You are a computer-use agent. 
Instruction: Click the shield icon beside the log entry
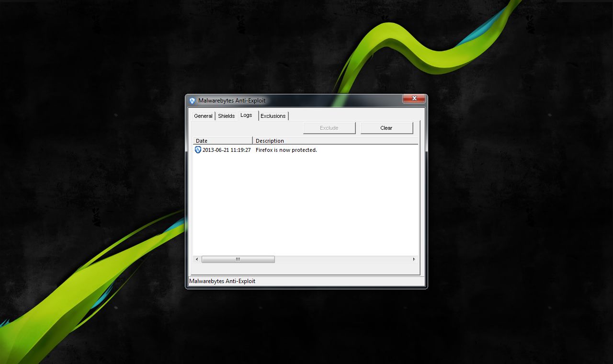[198, 150]
